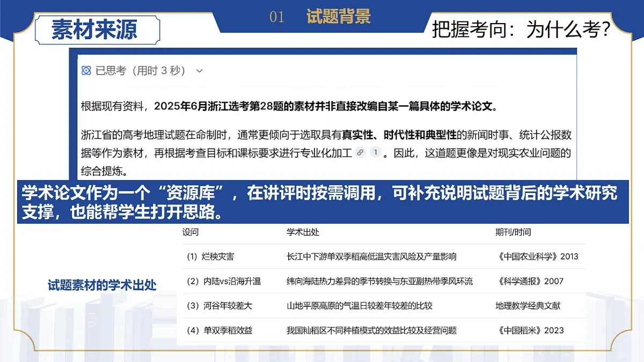Click the 试题背景 section heading
Image resolution: width=644 pixels, height=362 pixels.
click(x=339, y=17)
